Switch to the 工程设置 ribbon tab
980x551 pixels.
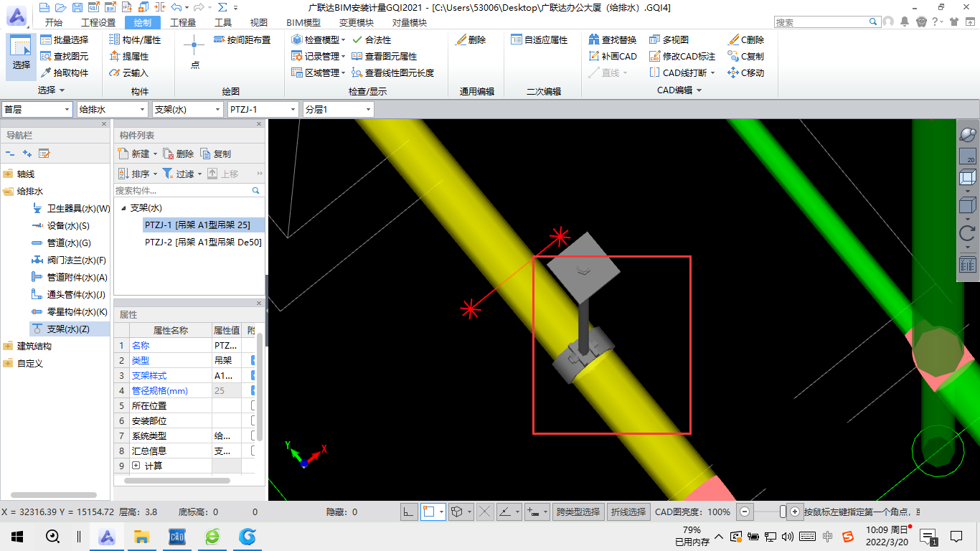[98, 22]
